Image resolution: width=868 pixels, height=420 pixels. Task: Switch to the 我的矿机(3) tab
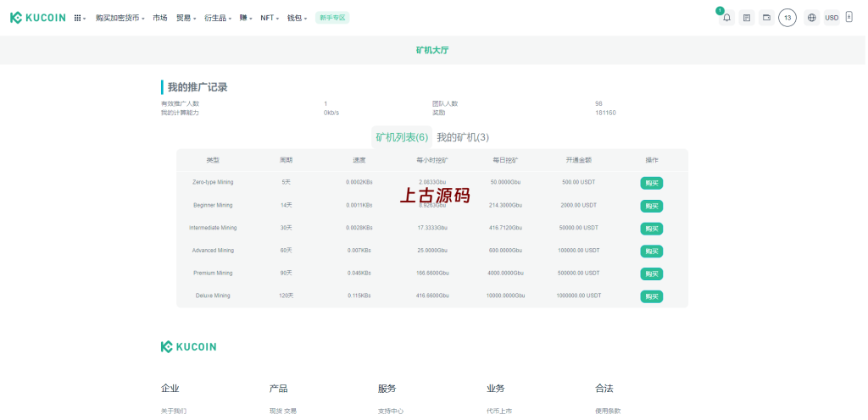pos(463,137)
